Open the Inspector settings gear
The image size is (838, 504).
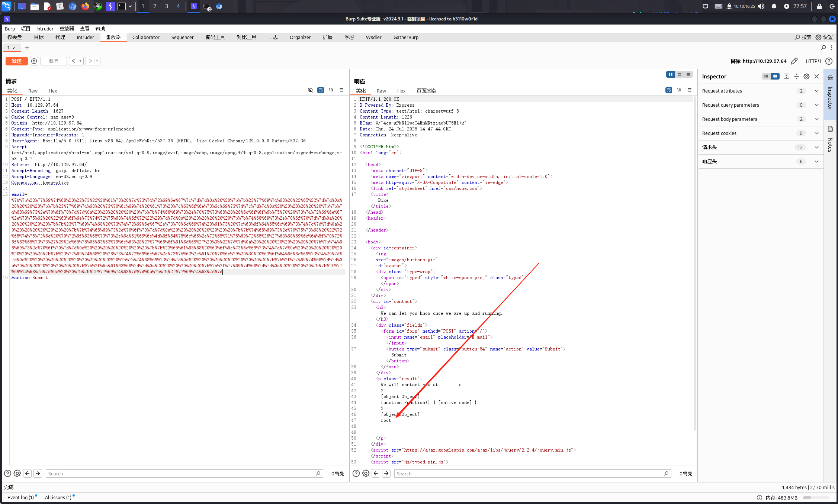click(806, 76)
